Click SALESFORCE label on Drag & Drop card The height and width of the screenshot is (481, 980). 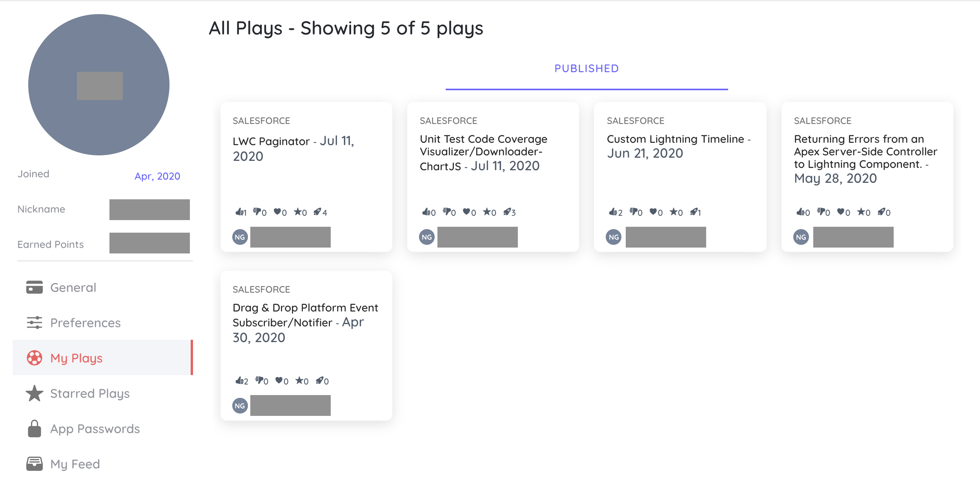(x=261, y=290)
